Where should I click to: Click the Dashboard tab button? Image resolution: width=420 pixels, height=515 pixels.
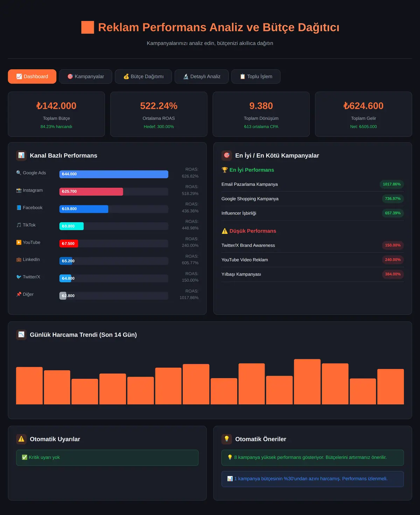(32, 76)
